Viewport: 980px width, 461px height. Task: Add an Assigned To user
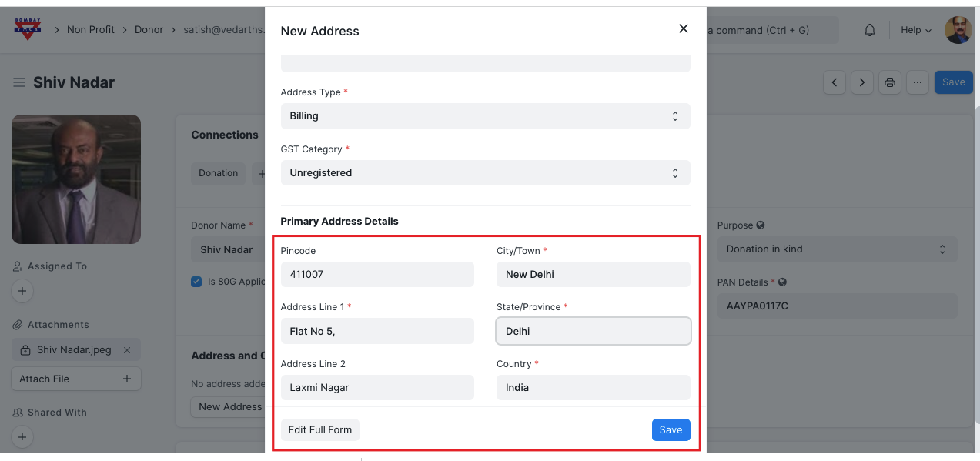[x=22, y=291]
